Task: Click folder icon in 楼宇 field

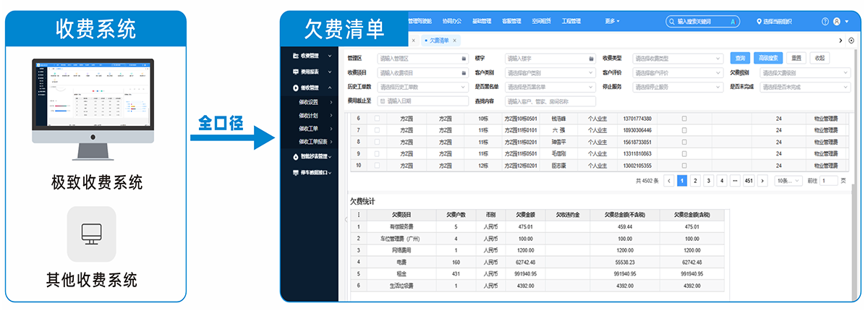Action: click(591, 58)
